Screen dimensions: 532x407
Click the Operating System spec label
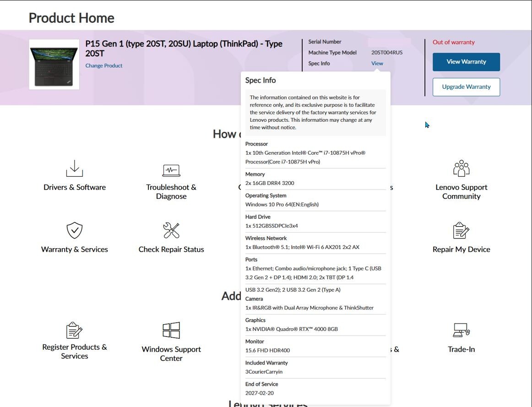pos(266,195)
